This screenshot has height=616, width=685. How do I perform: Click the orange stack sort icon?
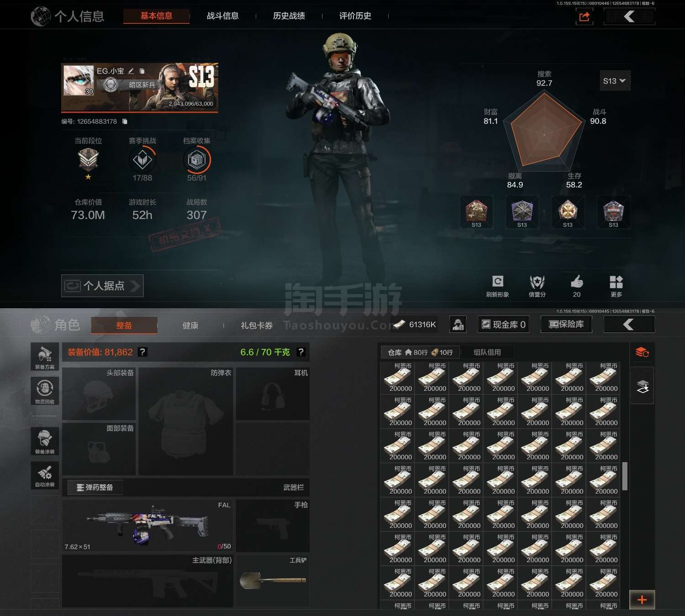(642, 353)
